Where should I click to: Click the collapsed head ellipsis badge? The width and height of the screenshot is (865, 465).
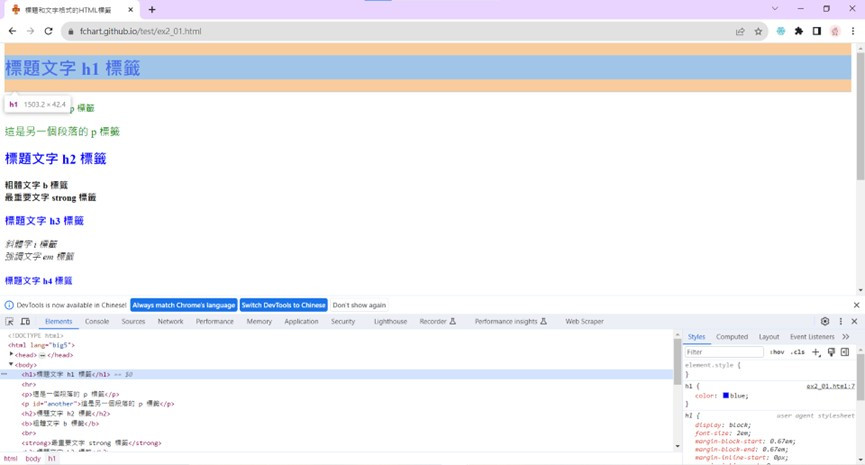tap(42, 355)
